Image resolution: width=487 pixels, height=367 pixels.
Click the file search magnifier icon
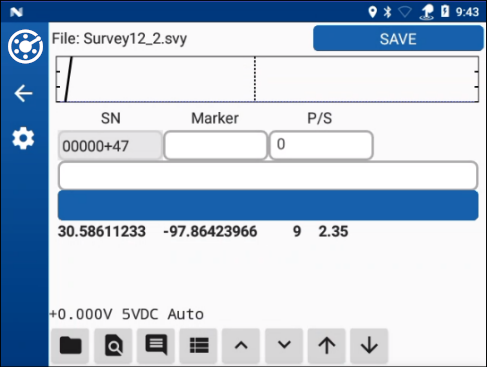(x=113, y=345)
